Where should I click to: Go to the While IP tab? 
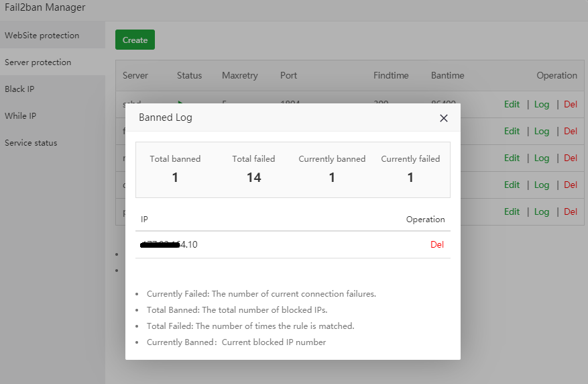[x=21, y=116]
